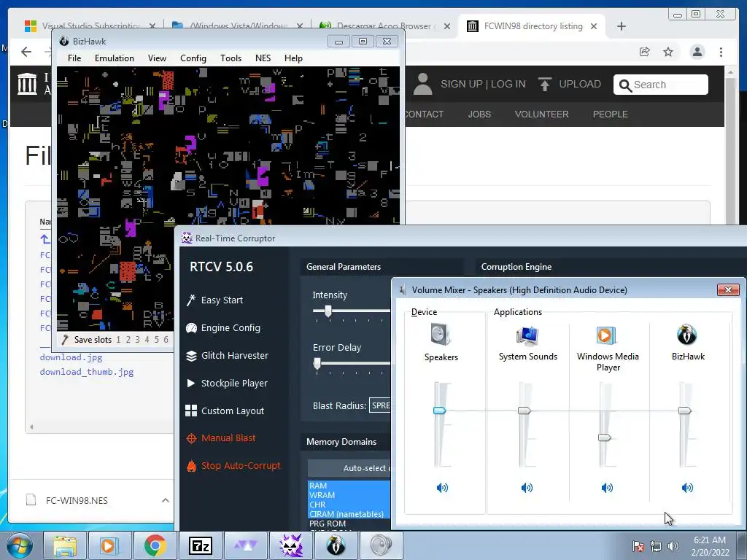The height and width of the screenshot is (560, 747).
Task: Adjust the System Sounds volume slider
Action: pos(524,411)
